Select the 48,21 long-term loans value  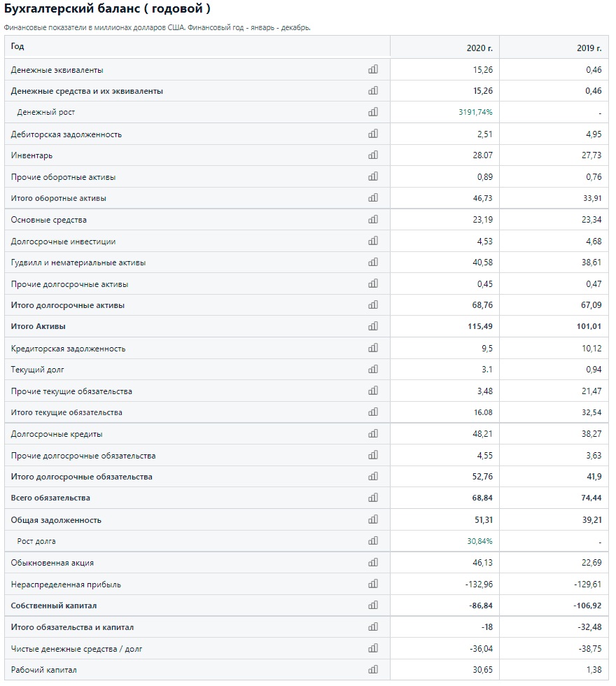(482, 434)
